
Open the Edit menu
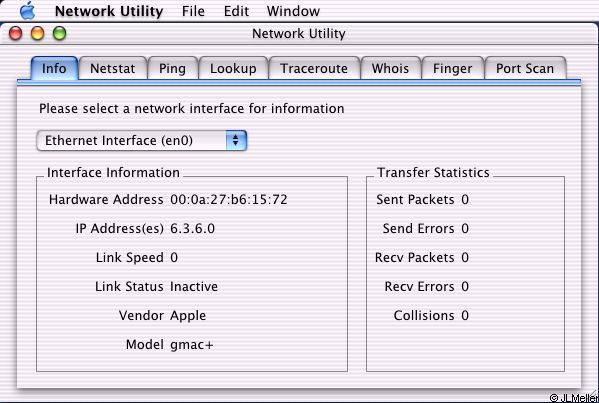[x=236, y=11]
